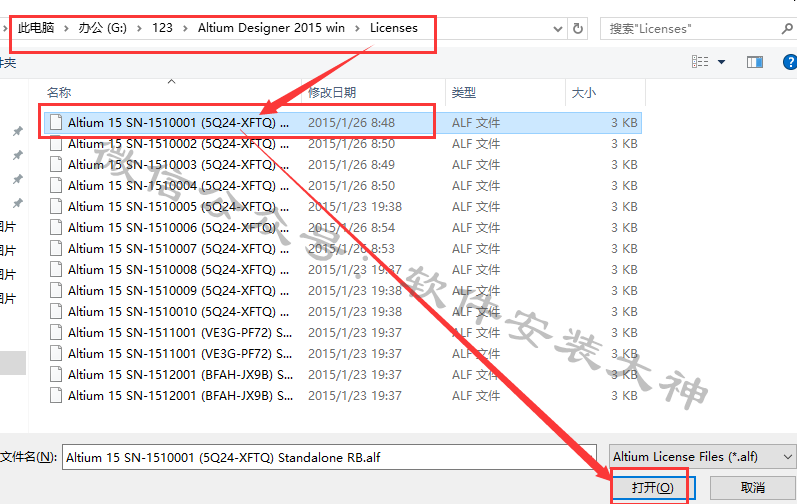Go to 此电脑 in the breadcrumb

(36, 28)
